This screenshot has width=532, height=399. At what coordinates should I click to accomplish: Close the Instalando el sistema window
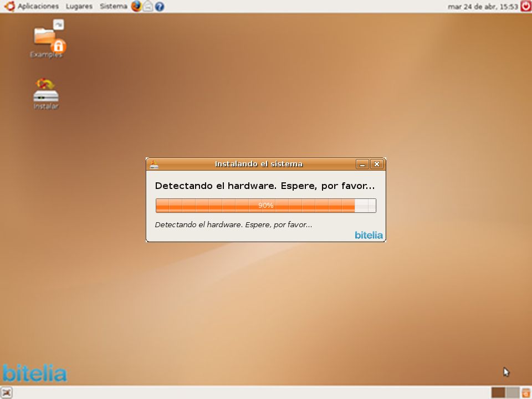(377, 164)
